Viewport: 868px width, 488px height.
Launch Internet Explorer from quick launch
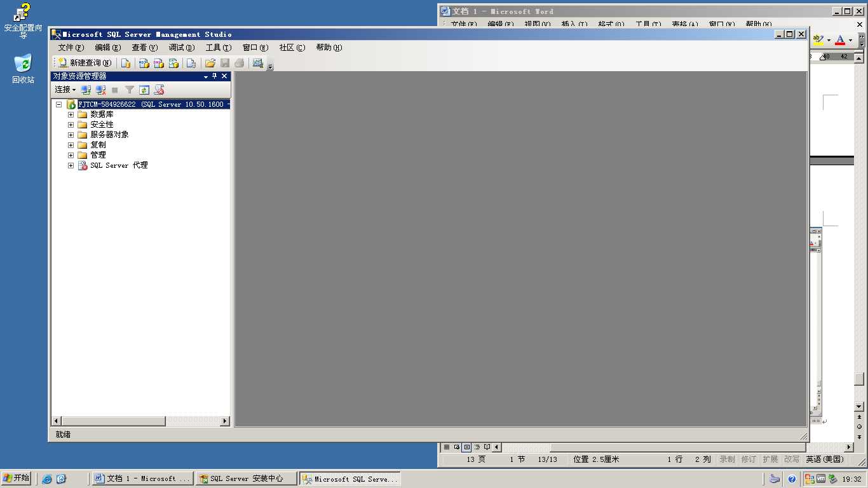coord(46,479)
